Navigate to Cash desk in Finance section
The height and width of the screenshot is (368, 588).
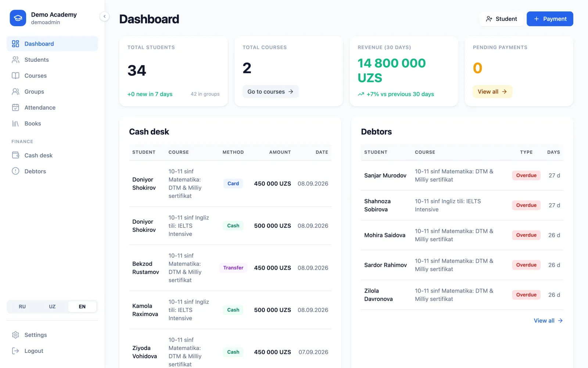click(x=52, y=155)
